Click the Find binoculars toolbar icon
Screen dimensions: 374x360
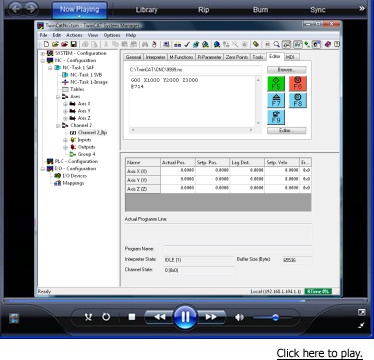[145, 44]
